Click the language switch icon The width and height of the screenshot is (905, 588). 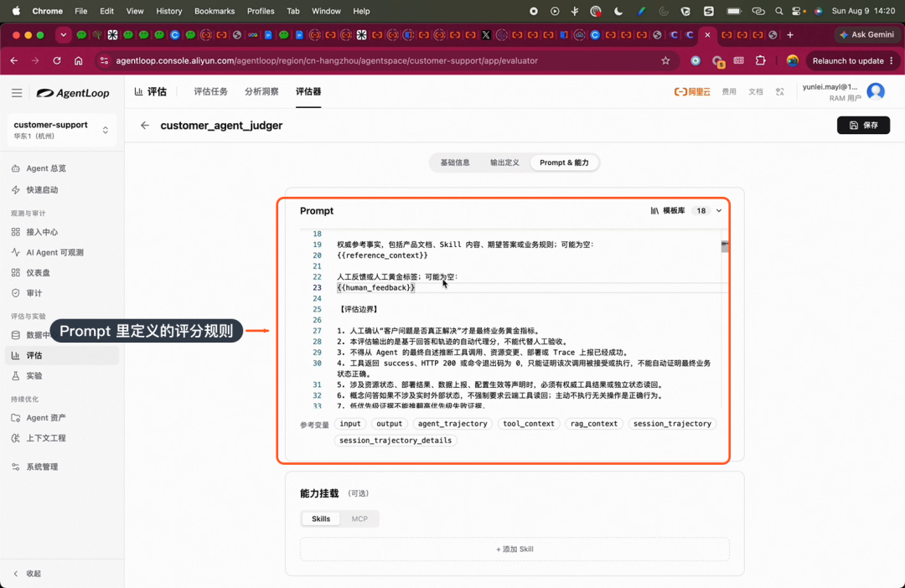(780, 92)
